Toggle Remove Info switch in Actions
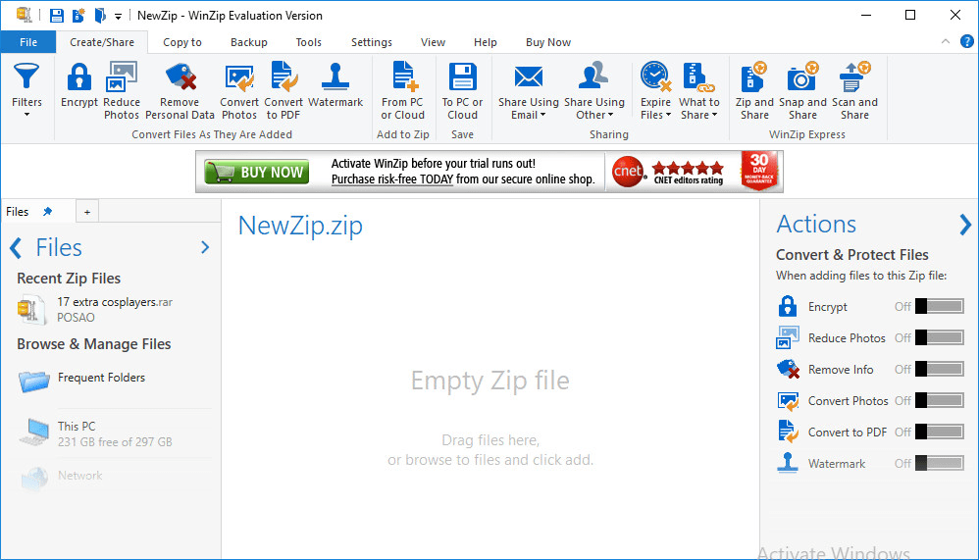This screenshot has height=560, width=979. point(939,369)
